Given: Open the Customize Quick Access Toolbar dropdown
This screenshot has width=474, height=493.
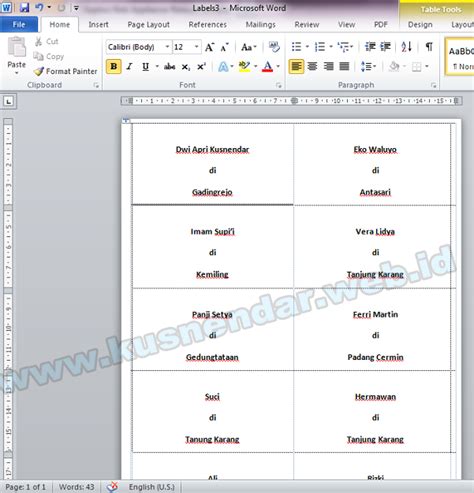Looking at the screenshot, I should (x=76, y=8).
